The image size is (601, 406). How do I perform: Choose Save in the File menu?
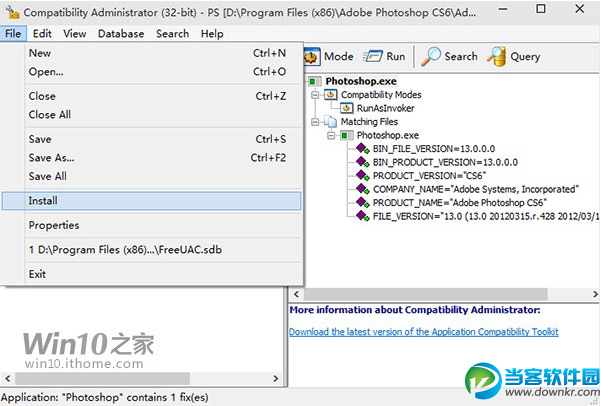[151, 139]
